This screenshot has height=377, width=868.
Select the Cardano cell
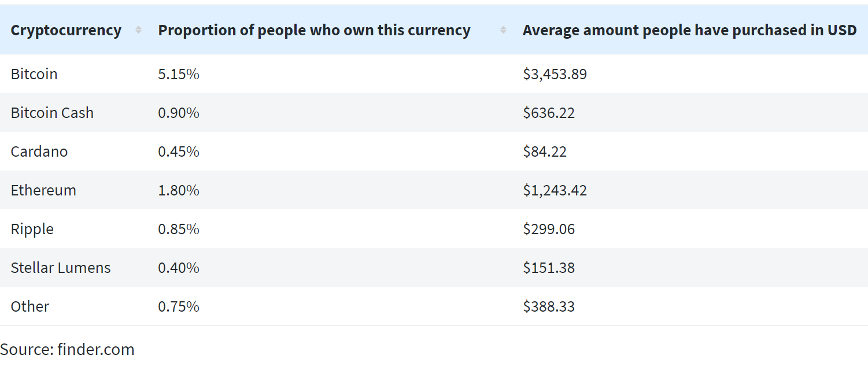(x=39, y=151)
